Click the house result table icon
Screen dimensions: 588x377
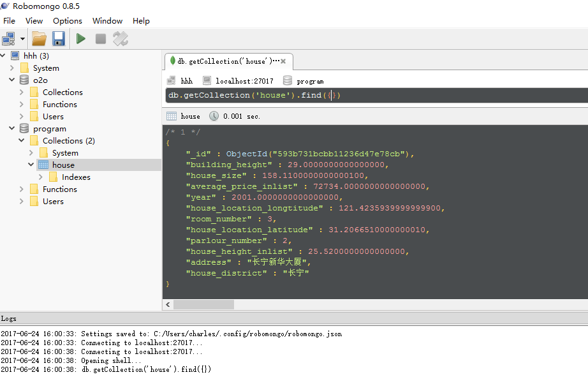tap(172, 116)
